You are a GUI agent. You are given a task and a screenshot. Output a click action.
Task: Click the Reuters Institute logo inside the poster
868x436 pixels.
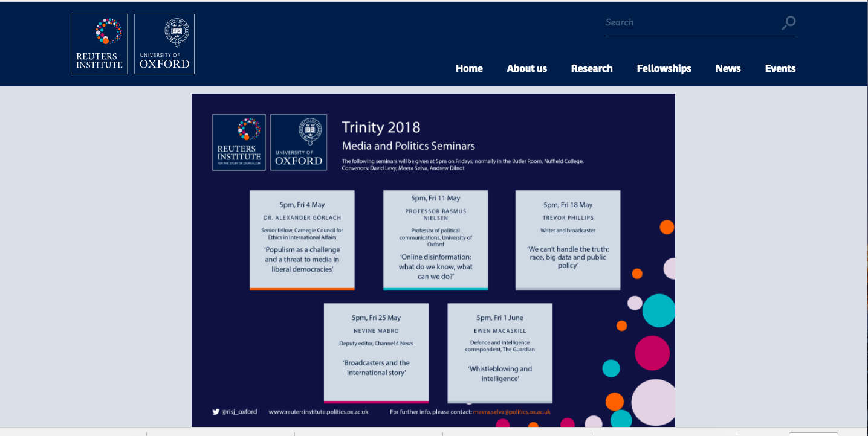point(239,143)
